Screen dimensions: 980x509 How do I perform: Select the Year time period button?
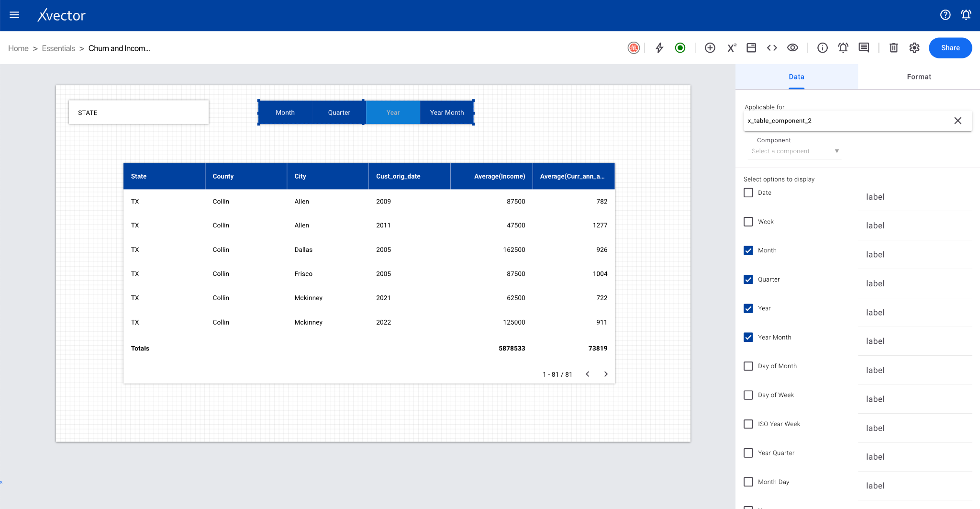click(393, 113)
